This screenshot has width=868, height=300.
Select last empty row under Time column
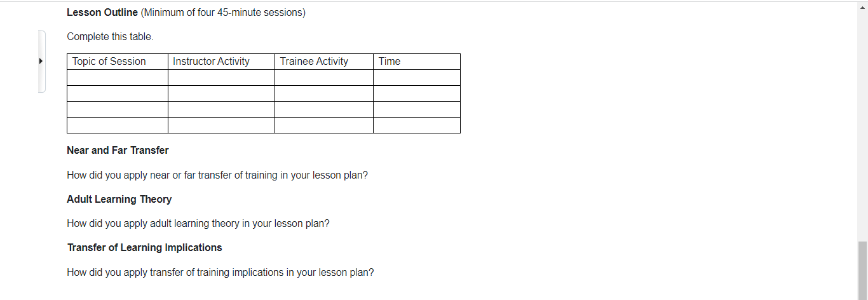[416, 125]
